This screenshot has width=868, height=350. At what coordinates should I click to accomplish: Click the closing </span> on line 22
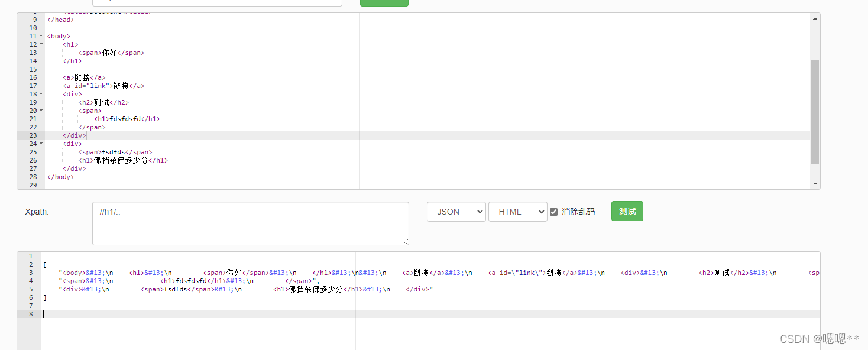pyautogui.click(x=92, y=127)
